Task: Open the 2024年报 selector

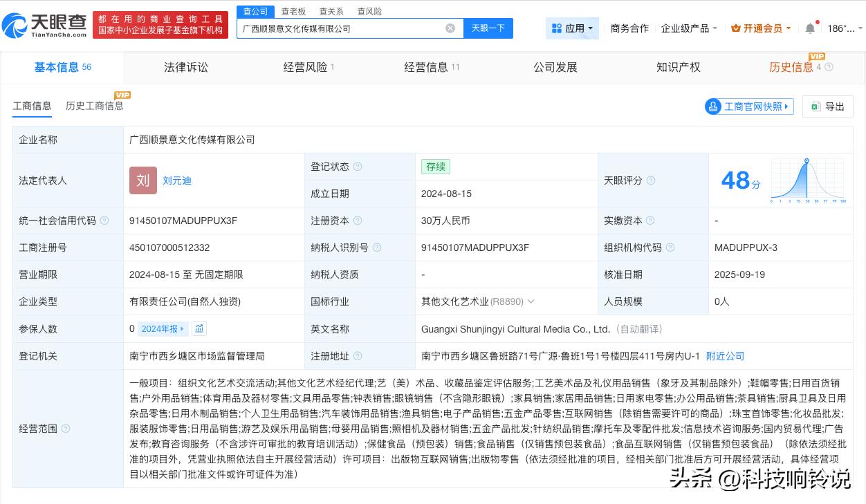Action: (x=163, y=328)
